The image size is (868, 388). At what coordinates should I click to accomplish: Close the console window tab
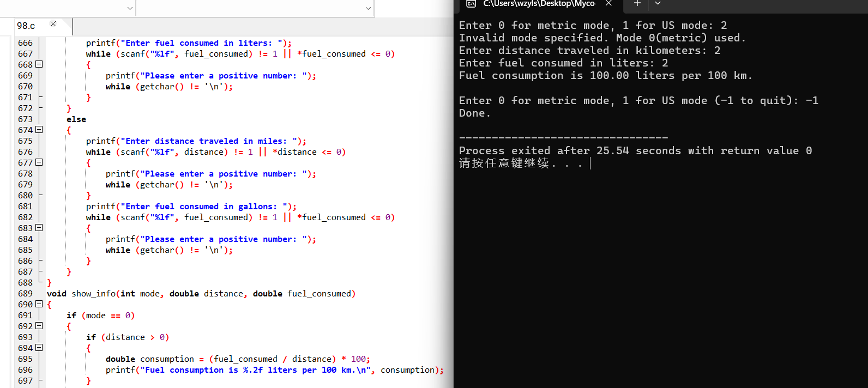tap(608, 3)
